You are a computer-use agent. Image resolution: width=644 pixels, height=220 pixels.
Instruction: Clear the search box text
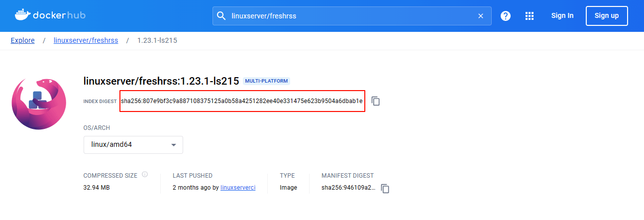[x=480, y=16]
